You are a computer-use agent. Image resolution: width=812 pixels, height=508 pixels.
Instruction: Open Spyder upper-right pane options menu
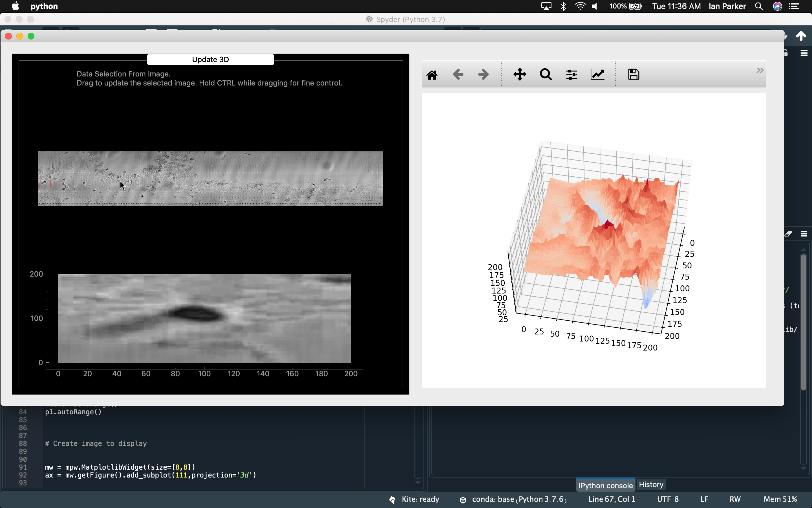[x=804, y=53]
